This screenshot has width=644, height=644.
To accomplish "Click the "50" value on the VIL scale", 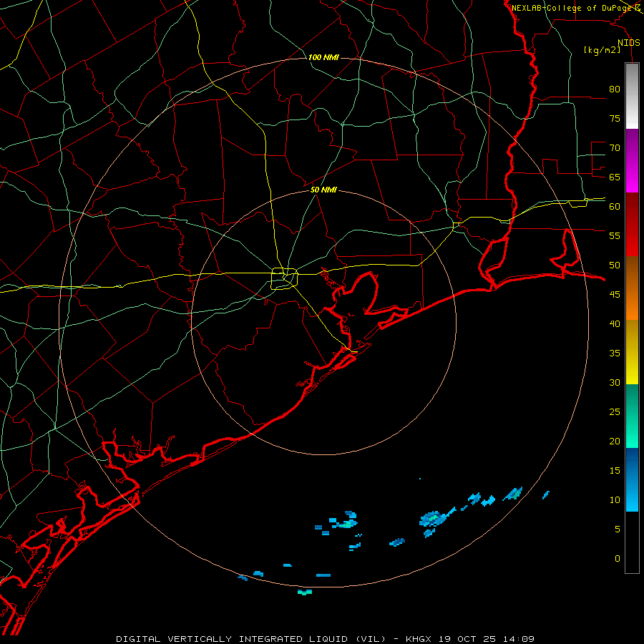I will point(615,265).
